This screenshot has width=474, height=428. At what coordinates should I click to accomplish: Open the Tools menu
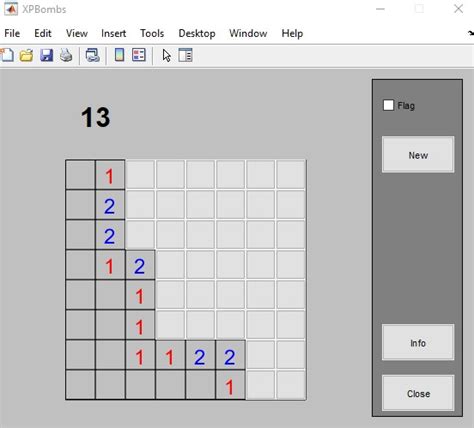pos(152,33)
